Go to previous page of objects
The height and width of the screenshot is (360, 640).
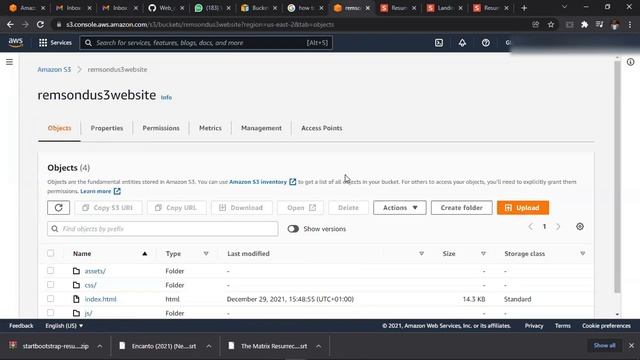pyautogui.click(x=530, y=227)
